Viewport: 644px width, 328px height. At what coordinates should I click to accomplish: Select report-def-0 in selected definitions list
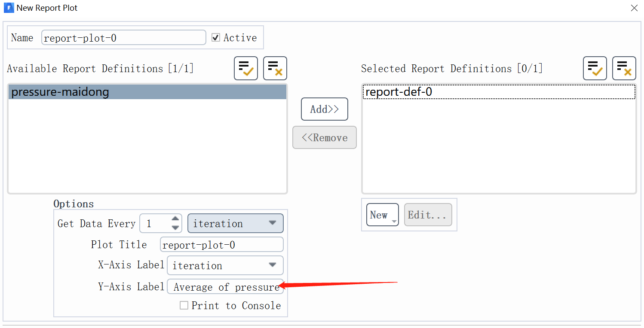coord(499,92)
